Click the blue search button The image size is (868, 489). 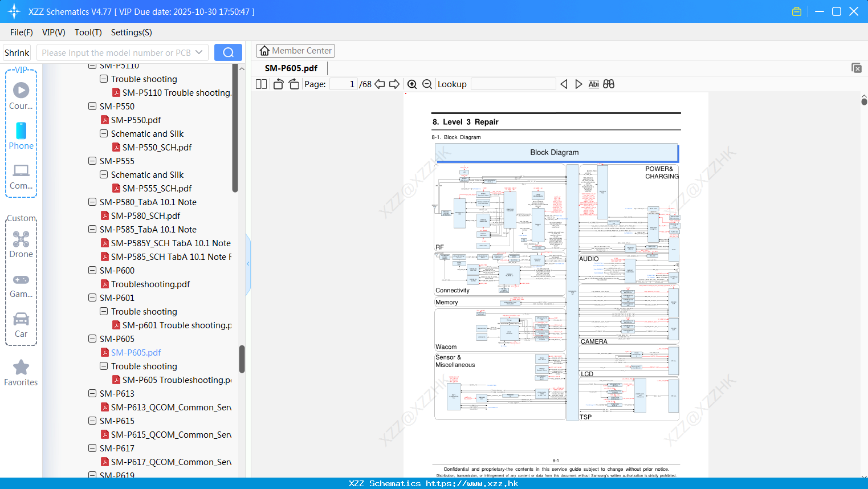(228, 52)
